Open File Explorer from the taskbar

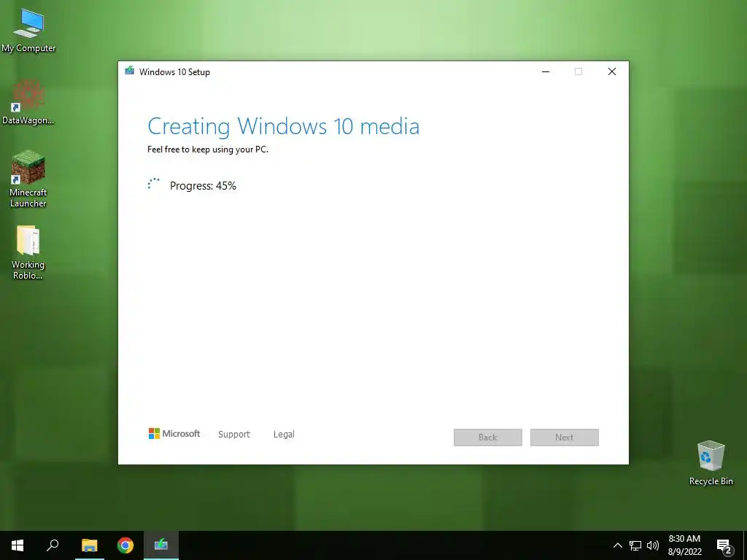(x=89, y=545)
